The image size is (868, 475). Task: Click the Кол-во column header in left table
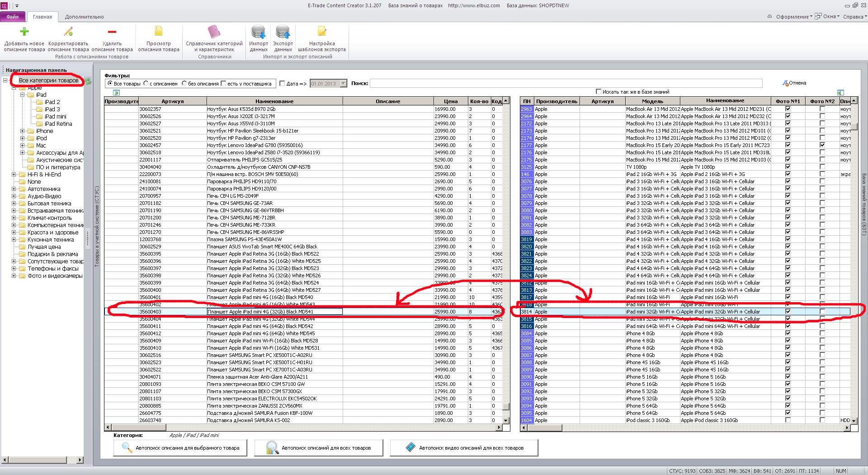point(479,101)
